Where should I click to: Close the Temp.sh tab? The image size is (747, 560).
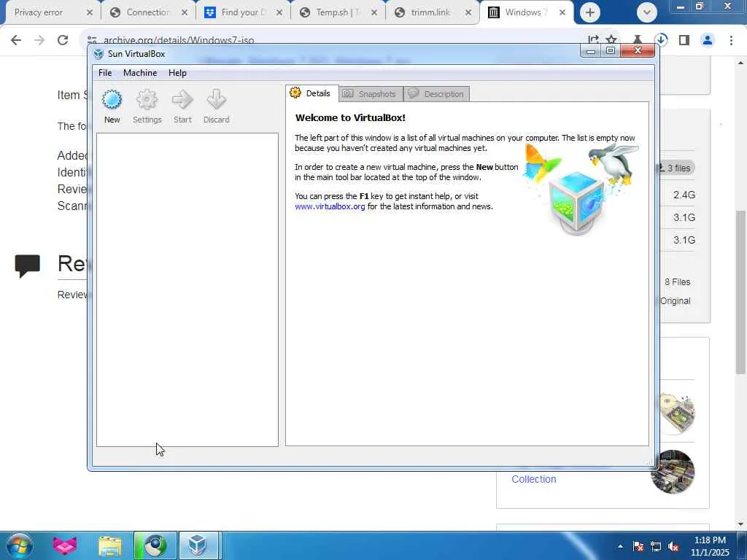(x=374, y=12)
